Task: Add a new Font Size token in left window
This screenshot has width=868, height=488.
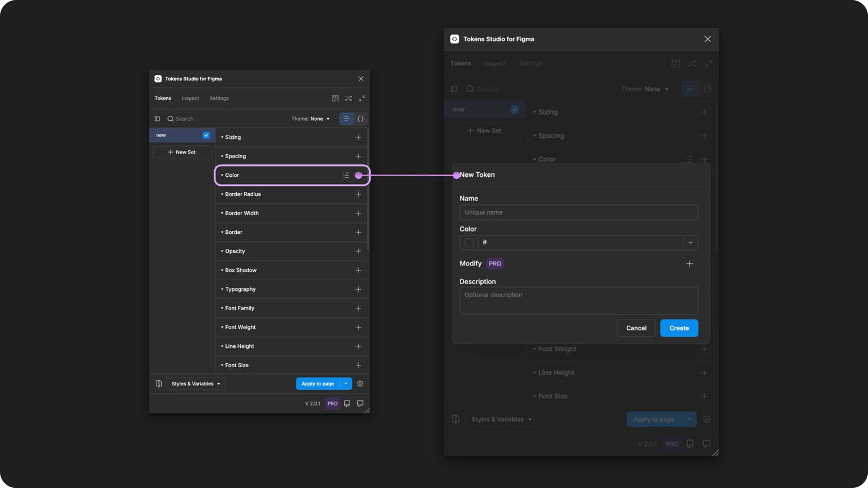Action: coord(358,365)
